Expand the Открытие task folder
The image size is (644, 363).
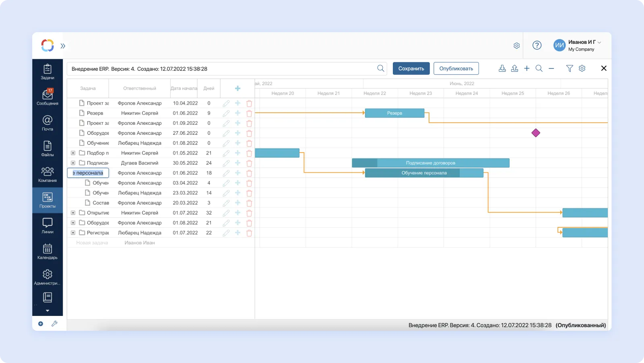coord(73,213)
